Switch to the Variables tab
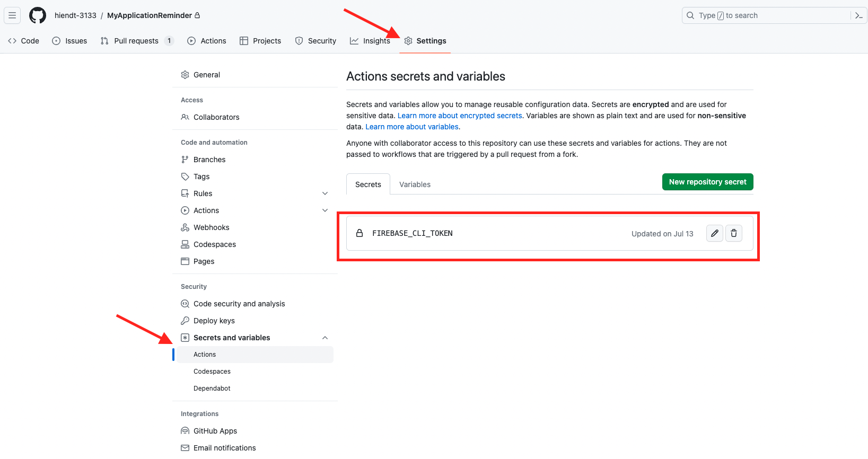Screen dimensions: 868x459 [415, 184]
